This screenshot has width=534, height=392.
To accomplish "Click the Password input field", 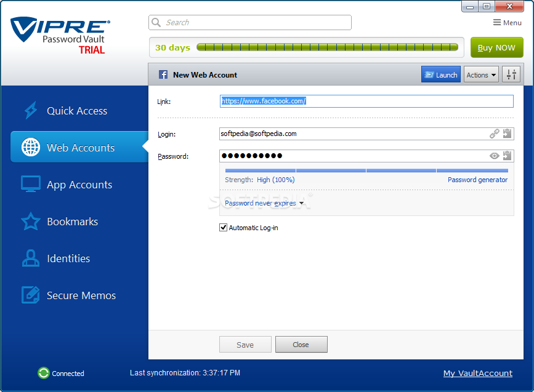I will point(366,156).
